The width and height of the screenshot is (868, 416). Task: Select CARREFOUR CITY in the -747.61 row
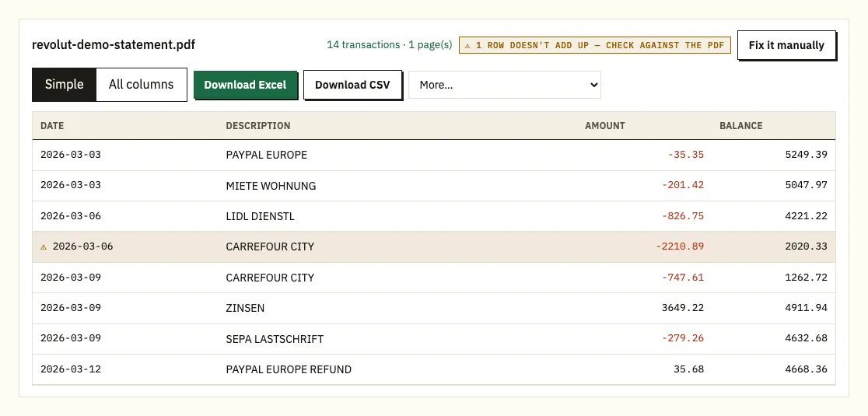pos(270,278)
